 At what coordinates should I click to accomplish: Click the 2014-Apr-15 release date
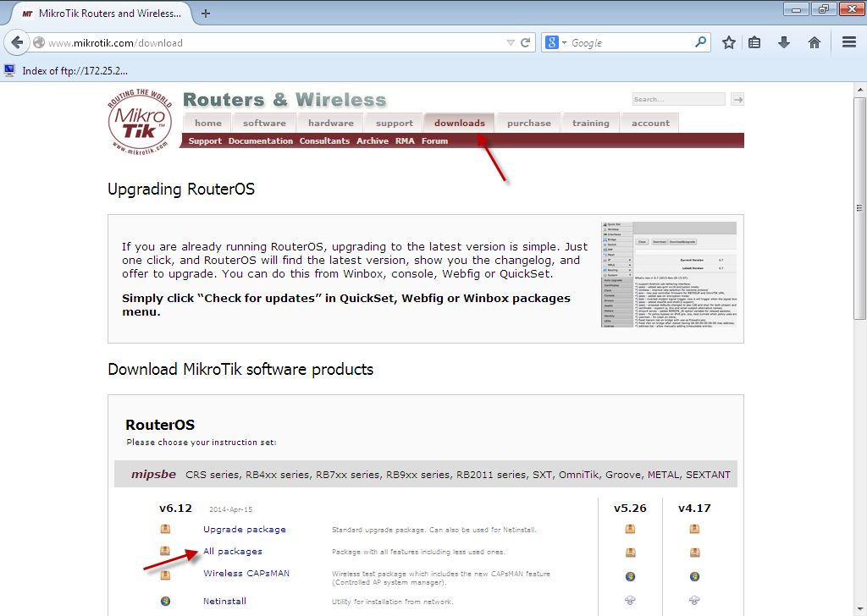pyautogui.click(x=230, y=509)
